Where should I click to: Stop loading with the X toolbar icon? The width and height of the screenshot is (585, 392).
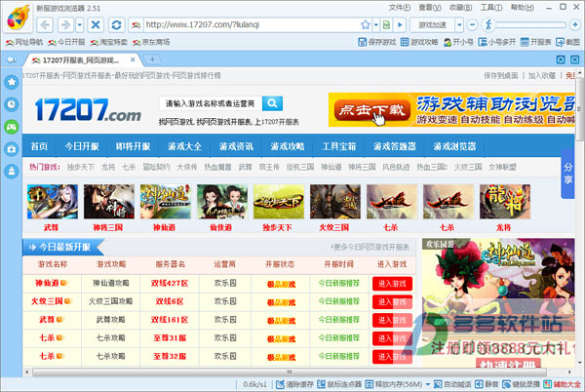[96, 25]
